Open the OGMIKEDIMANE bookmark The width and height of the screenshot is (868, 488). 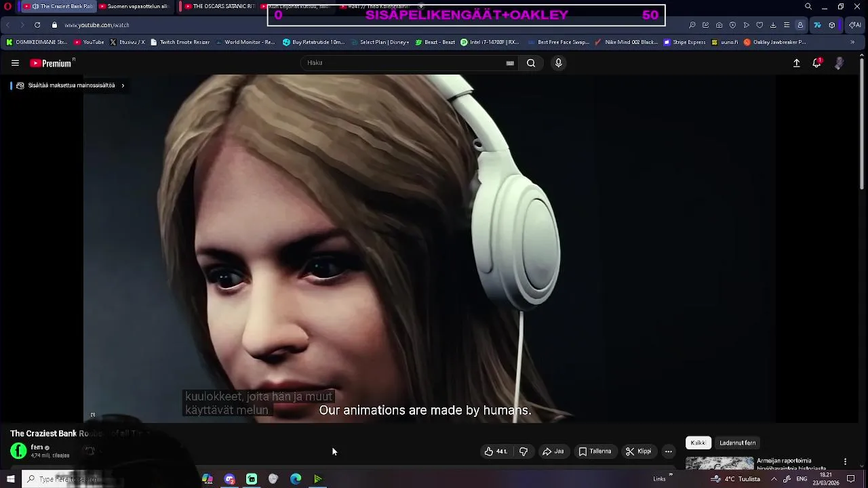coord(37,42)
